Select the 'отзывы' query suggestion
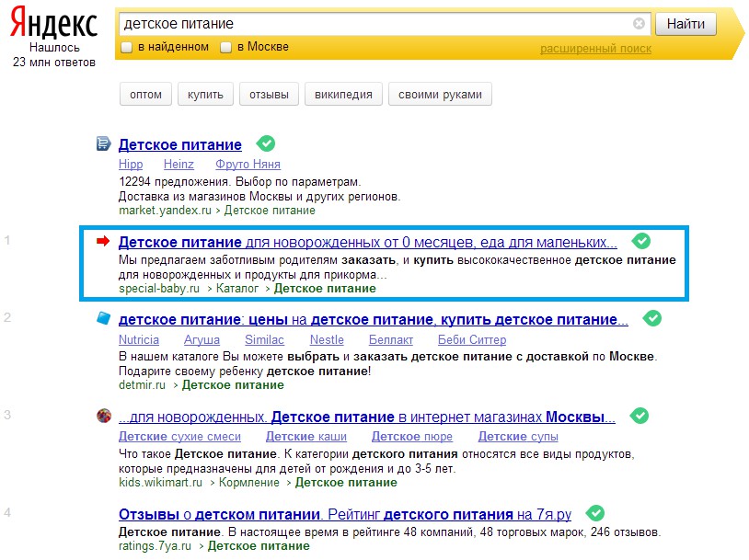 pos(269,94)
